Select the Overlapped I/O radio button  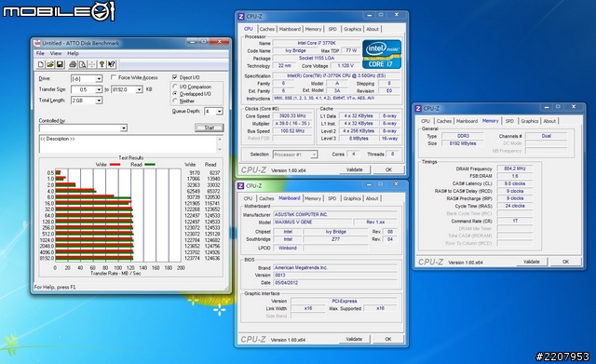(x=175, y=93)
